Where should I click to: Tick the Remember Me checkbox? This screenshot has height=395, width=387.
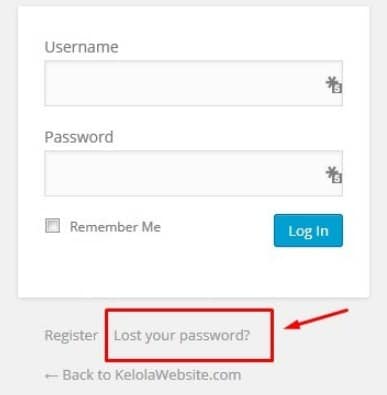pos(53,226)
